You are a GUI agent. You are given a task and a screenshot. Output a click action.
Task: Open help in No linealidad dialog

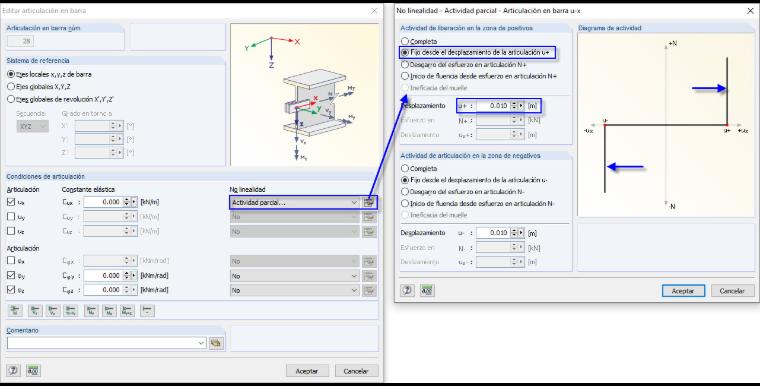pos(407,290)
